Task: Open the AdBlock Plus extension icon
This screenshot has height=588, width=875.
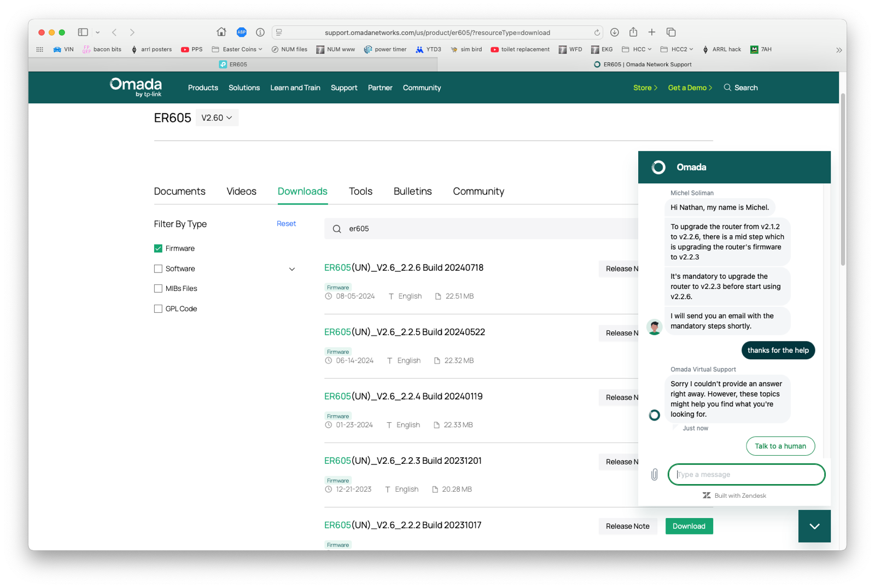Action: click(241, 32)
